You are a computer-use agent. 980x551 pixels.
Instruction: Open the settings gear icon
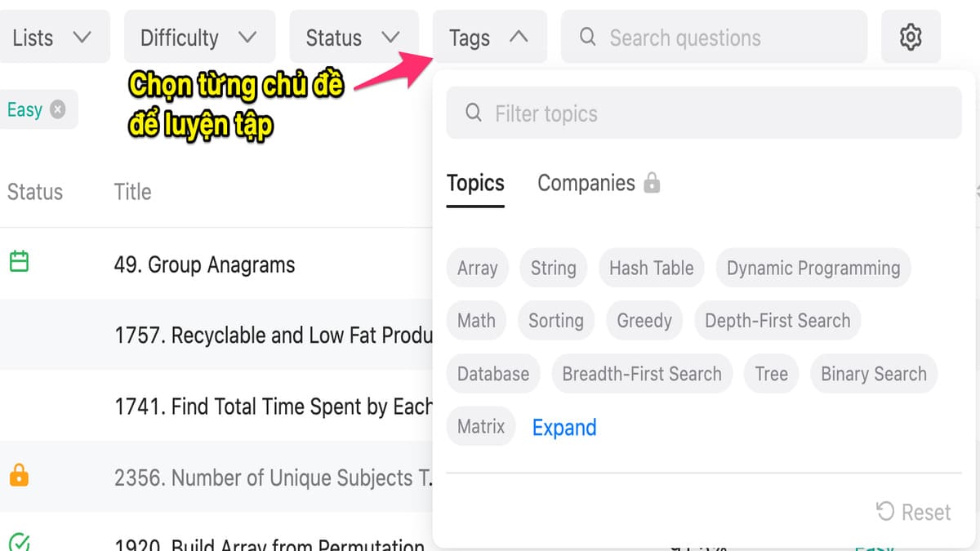911,37
